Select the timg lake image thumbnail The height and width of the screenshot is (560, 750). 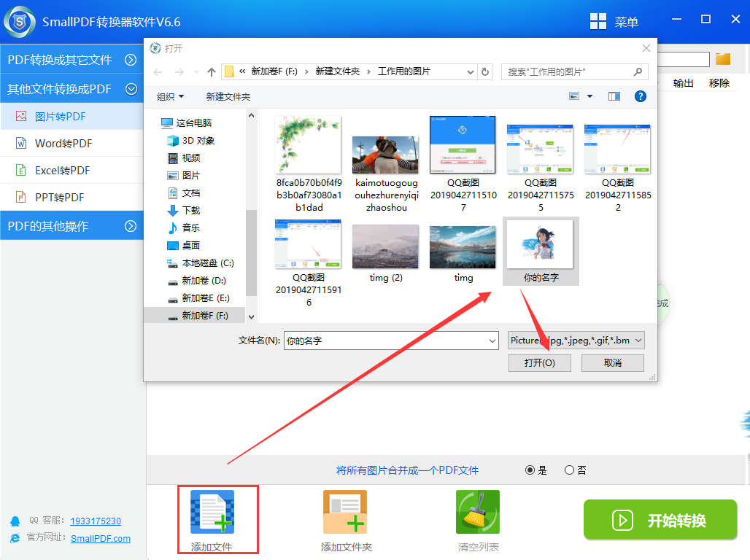(463, 247)
